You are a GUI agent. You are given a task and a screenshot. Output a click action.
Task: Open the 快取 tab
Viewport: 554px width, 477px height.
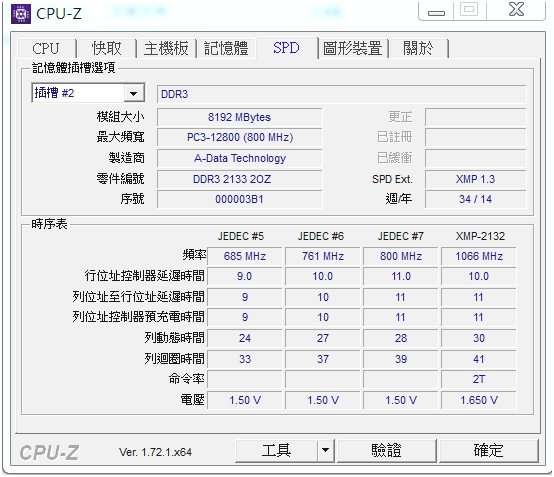click(107, 48)
